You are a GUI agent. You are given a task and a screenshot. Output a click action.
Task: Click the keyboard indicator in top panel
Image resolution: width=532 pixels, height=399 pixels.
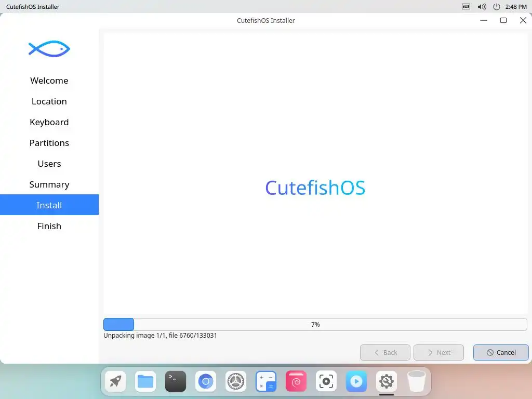point(466,6)
